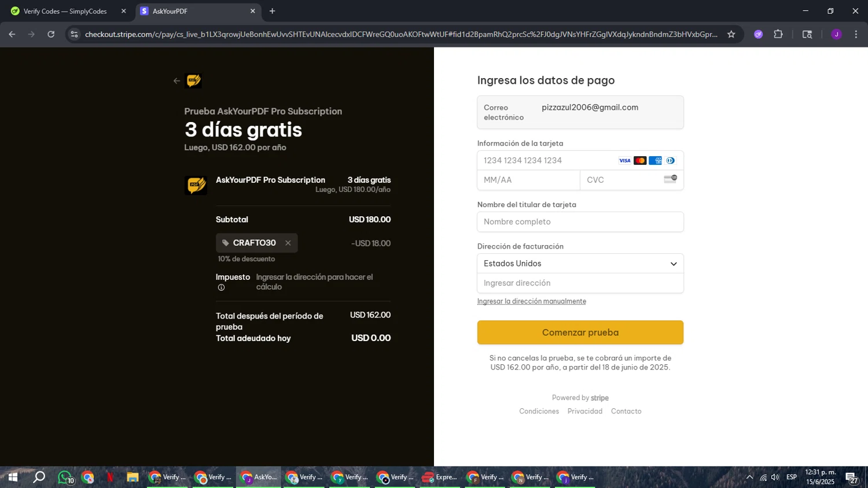
Task: Click the American Express card icon
Action: point(655,161)
